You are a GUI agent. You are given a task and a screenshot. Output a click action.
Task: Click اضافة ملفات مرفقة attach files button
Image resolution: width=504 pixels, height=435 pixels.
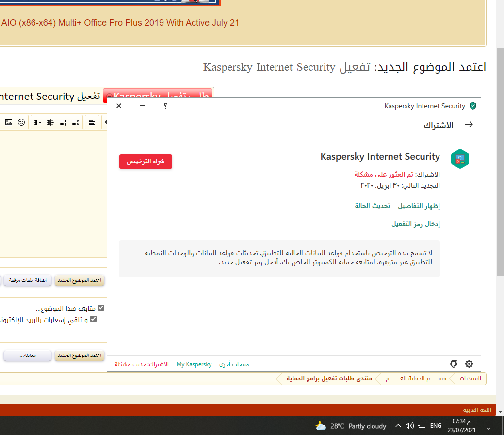pos(28,280)
